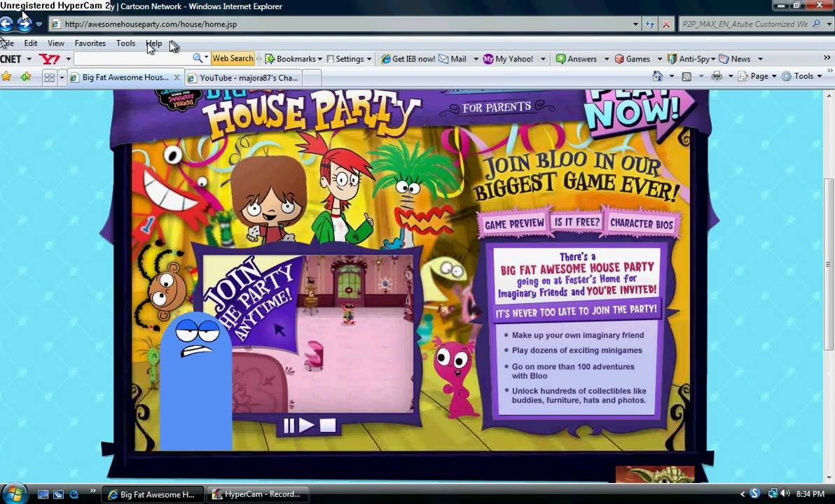Click the red Yahoo! logo icon
835x504 pixels.
click(x=49, y=59)
